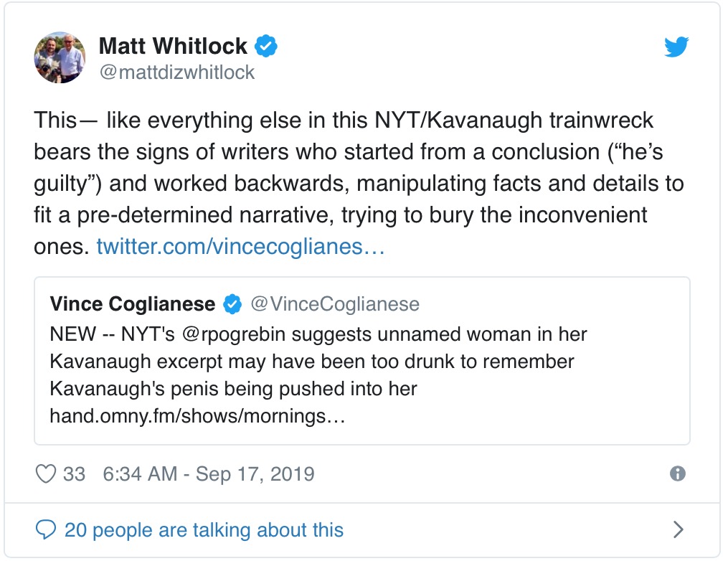Open the 6:34 AM - Sep 17, 2019 timestamp

click(x=209, y=474)
